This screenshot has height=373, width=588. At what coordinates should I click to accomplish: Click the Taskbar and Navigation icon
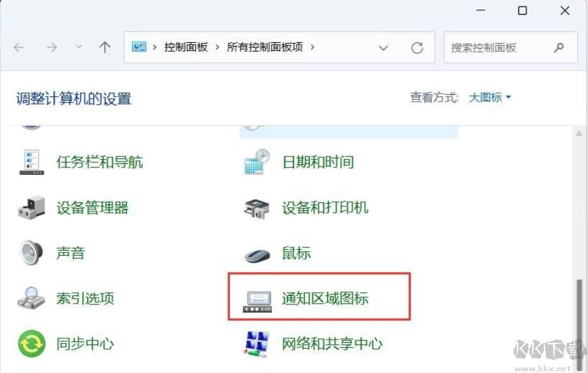pos(31,162)
